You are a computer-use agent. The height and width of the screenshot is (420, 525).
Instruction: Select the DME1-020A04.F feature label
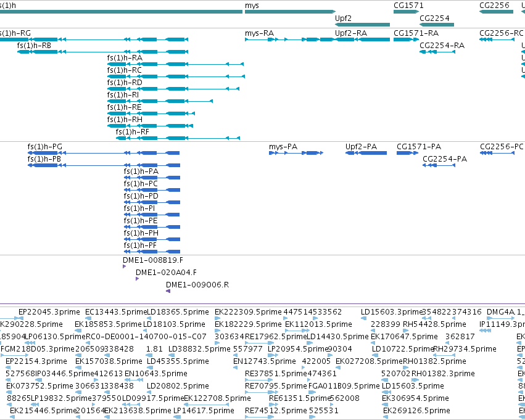pos(166,273)
